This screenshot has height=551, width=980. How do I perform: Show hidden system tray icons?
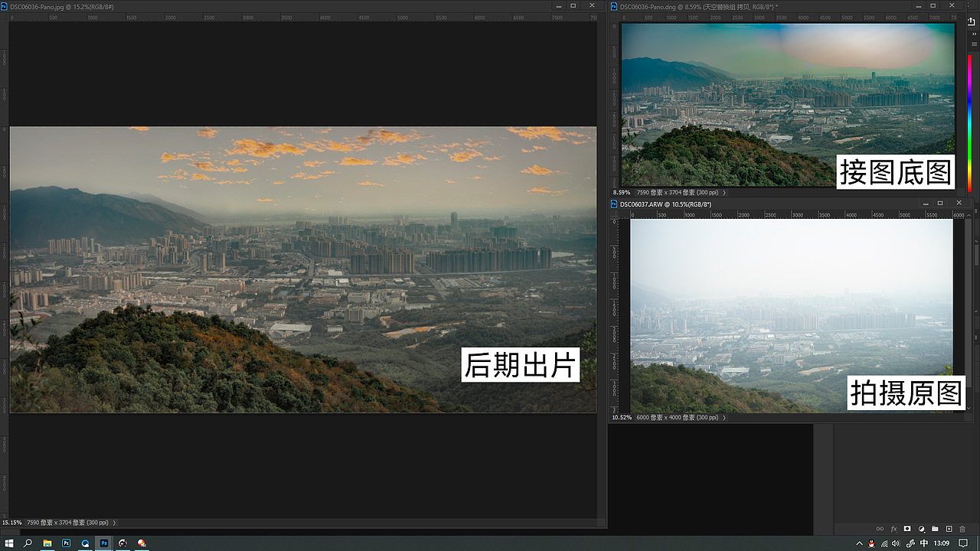[x=860, y=543]
